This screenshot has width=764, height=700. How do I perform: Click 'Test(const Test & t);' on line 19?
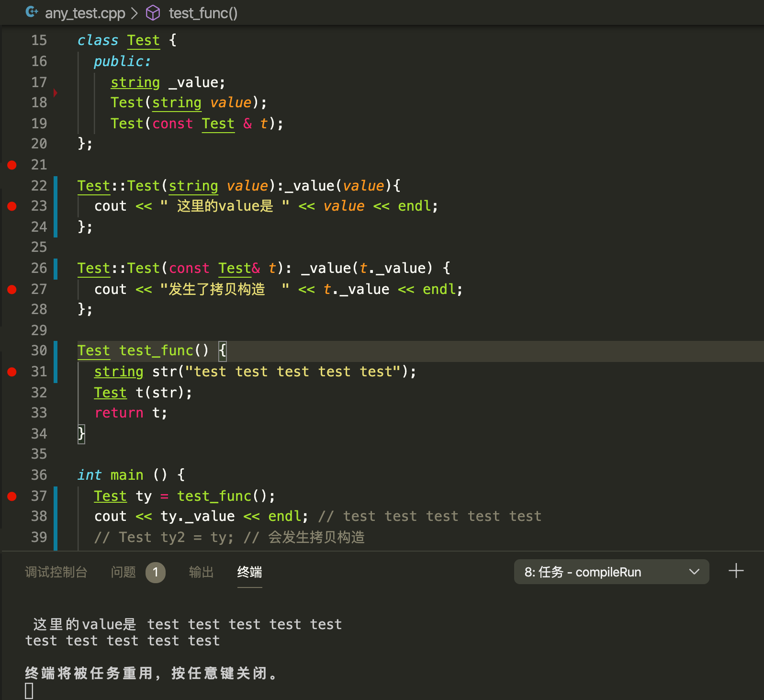[197, 124]
